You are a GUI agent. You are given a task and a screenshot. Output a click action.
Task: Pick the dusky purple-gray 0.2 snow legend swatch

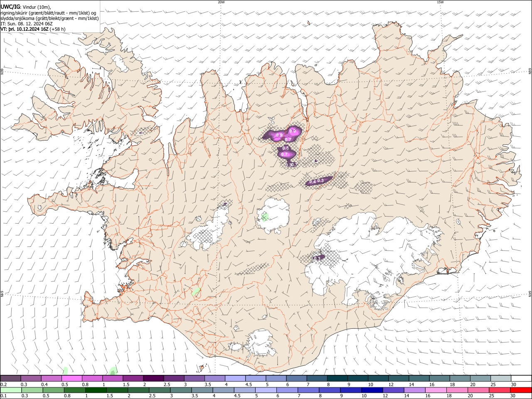click(11, 379)
